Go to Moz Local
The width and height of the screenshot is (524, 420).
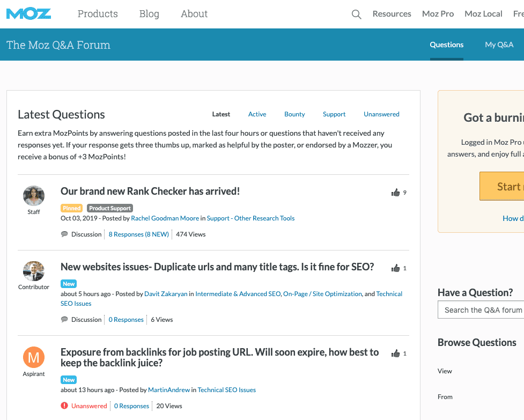(x=483, y=14)
